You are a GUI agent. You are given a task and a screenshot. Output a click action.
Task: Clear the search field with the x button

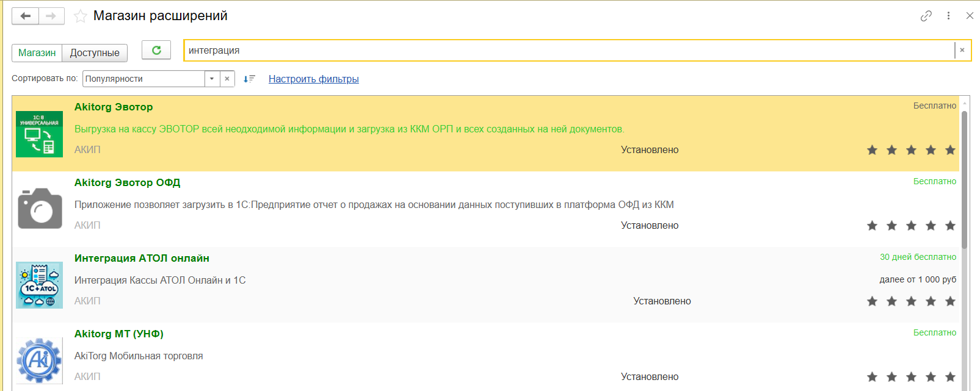click(x=962, y=50)
